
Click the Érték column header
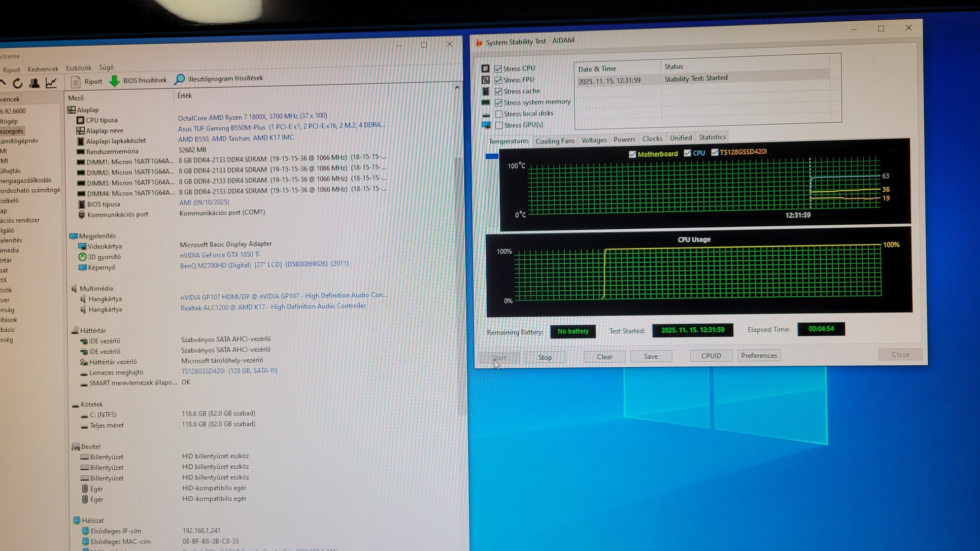[x=185, y=96]
